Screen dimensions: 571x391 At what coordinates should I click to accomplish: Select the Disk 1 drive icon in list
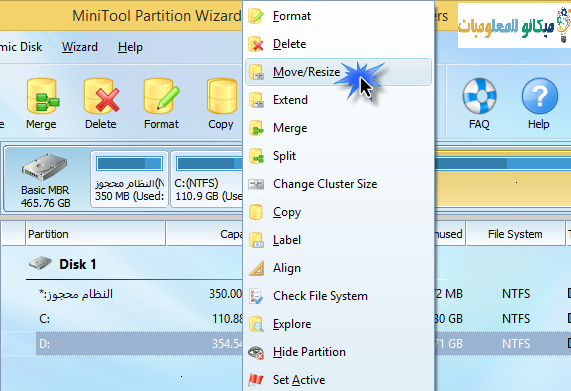point(40,263)
